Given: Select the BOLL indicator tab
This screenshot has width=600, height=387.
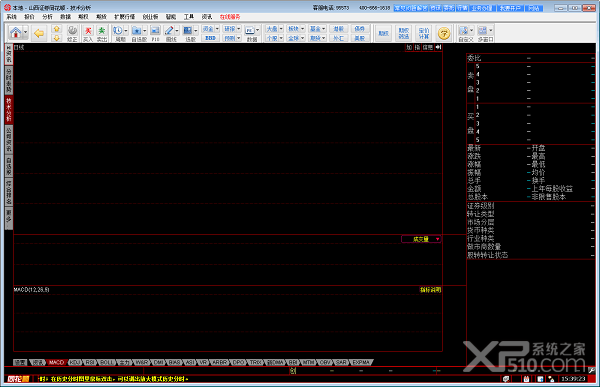Looking at the screenshot, I should pos(107,362).
